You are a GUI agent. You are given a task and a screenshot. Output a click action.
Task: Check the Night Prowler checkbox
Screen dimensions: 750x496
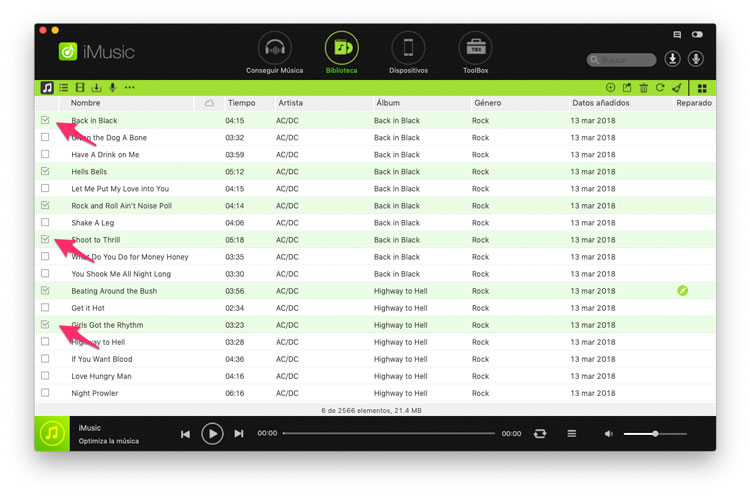click(45, 393)
